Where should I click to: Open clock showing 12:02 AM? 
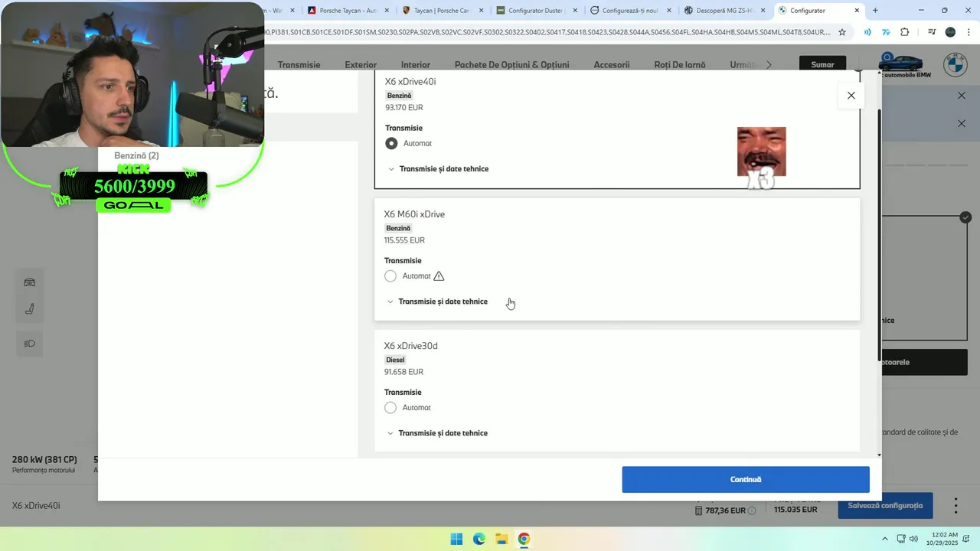point(942,539)
